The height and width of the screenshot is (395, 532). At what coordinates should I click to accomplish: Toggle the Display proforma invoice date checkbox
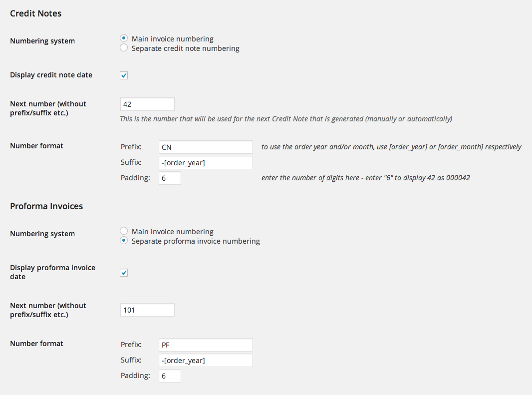124,273
